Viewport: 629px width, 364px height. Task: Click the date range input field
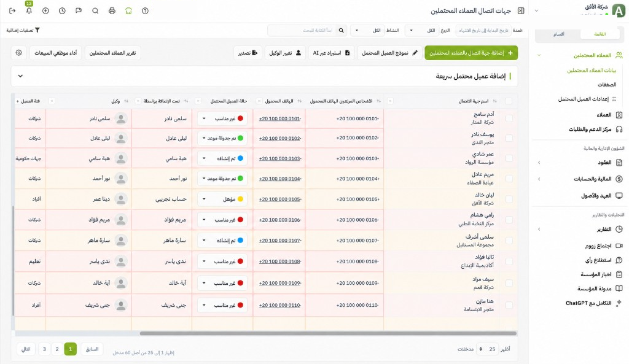(x=483, y=31)
